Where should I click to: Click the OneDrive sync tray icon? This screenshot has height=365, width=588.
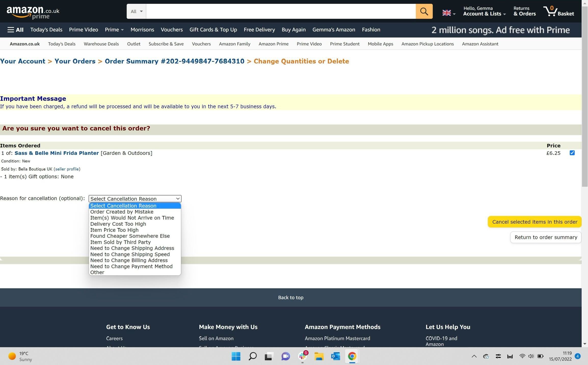(486, 356)
